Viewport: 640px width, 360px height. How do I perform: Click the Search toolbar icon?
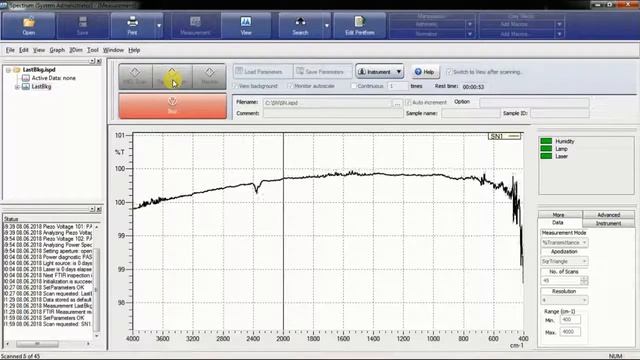click(300, 26)
